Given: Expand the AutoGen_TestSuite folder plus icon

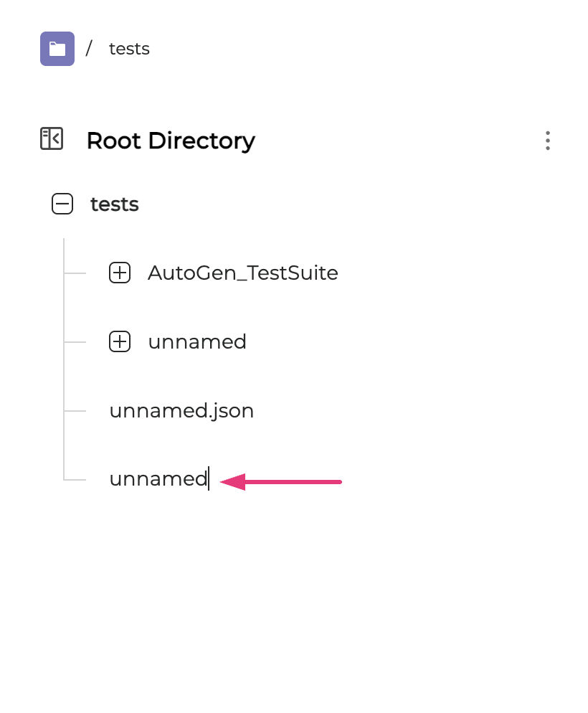Looking at the screenshot, I should (x=120, y=273).
